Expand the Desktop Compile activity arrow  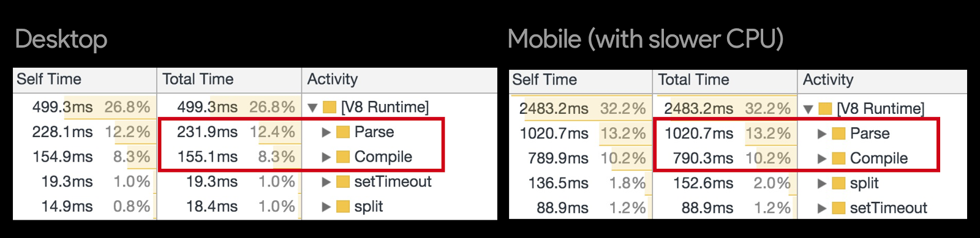326,157
